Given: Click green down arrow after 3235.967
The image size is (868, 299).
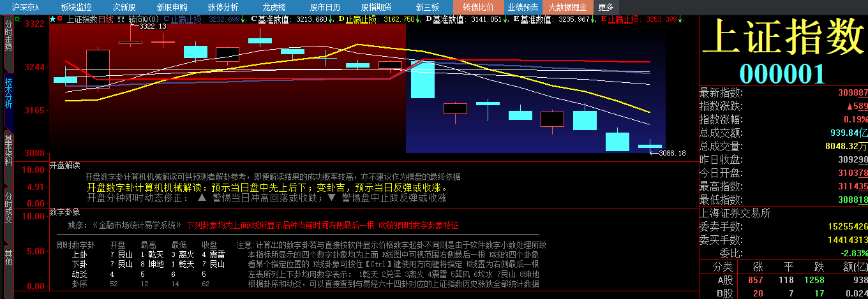Looking at the screenshot, I should (593, 19).
